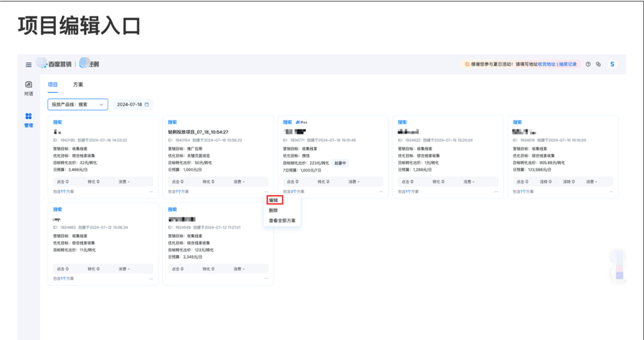
Task: Open the 收货地址 link
Action: [547, 64]
